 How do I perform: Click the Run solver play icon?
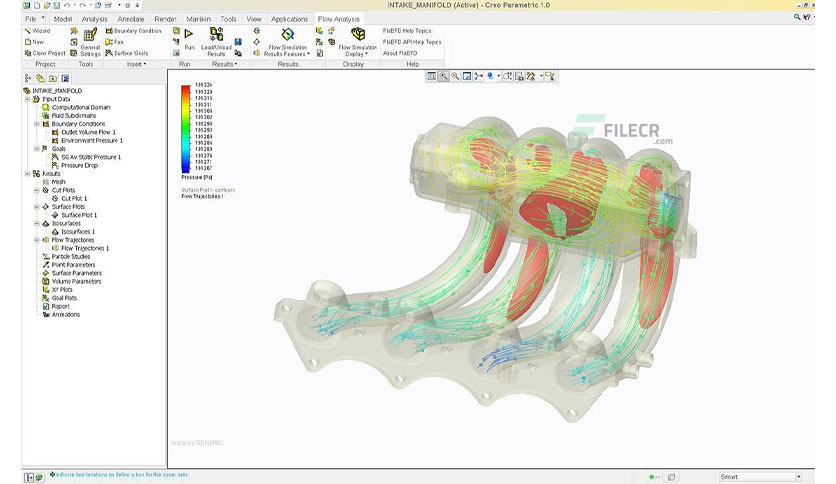pyautogui.click(x=189, y=34)
